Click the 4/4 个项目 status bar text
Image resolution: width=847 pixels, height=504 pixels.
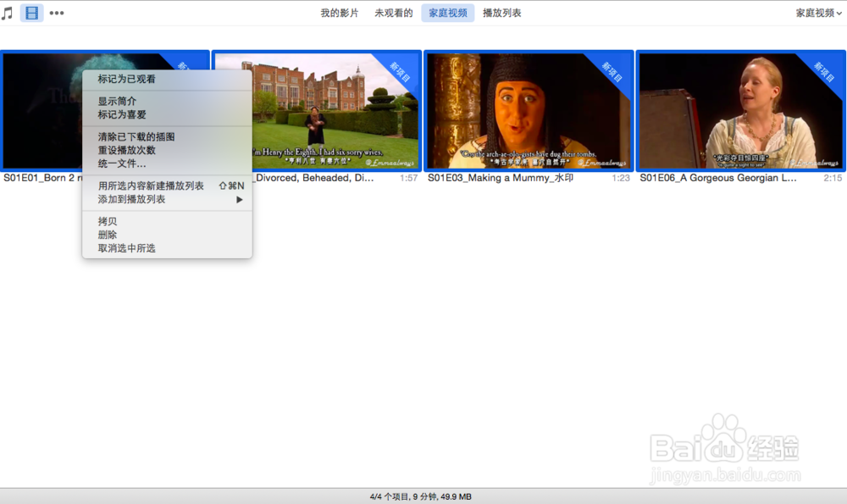coord(421,496)
